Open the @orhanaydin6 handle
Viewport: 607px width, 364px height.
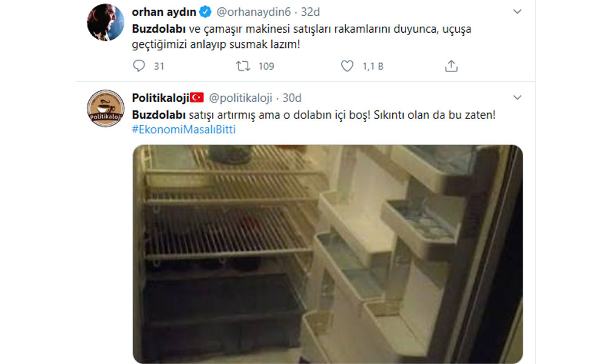click(253, 12)
